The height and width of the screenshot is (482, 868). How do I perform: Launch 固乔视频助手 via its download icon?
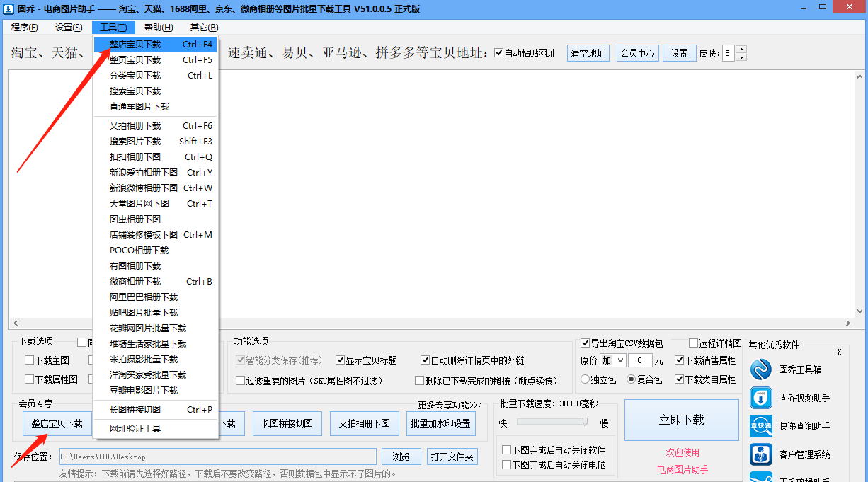(761, 398)
